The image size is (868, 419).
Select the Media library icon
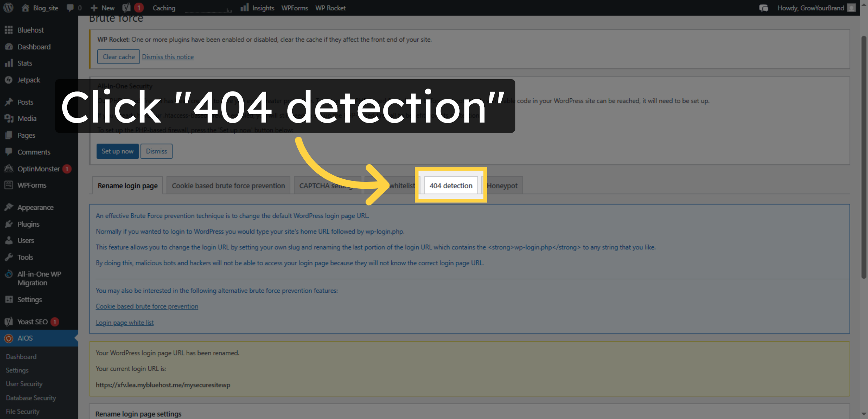coord(9,118)
